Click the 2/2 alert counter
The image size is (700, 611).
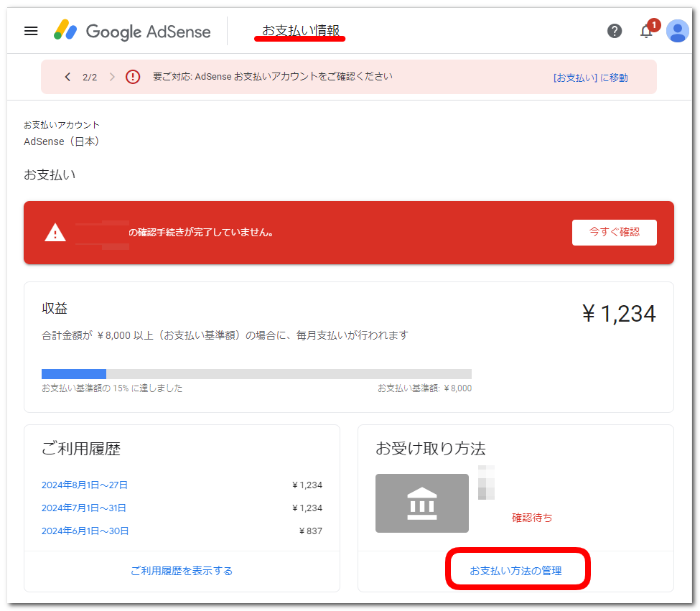click(x=90, y=78)
